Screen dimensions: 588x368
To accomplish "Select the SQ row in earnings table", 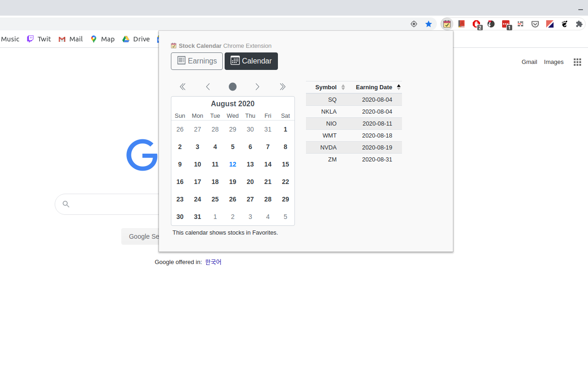I will pos(354,99).
